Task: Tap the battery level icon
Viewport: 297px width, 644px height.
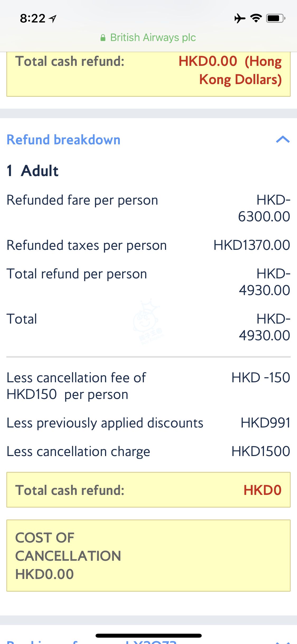Action: (275, 18)
